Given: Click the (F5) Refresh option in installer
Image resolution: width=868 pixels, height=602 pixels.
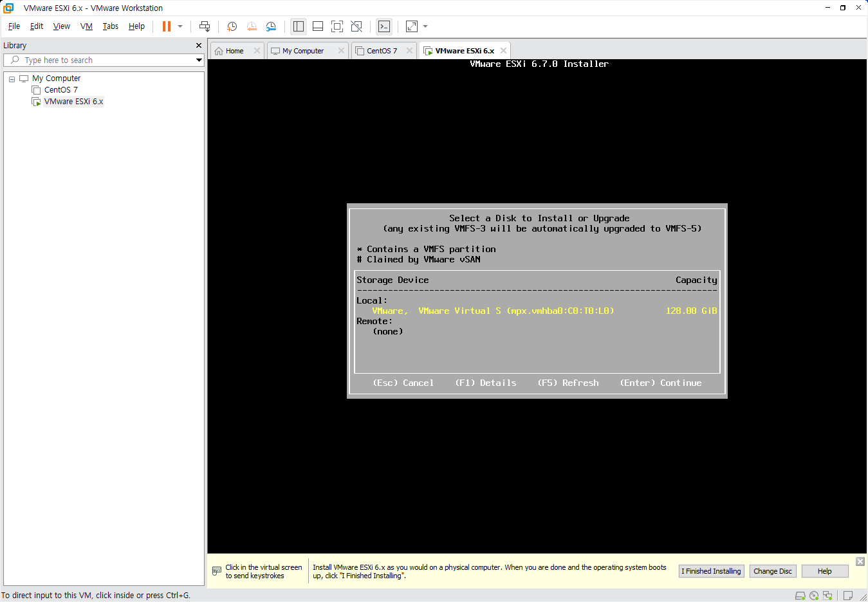Looking at the screenshot, I should point(568,383).
